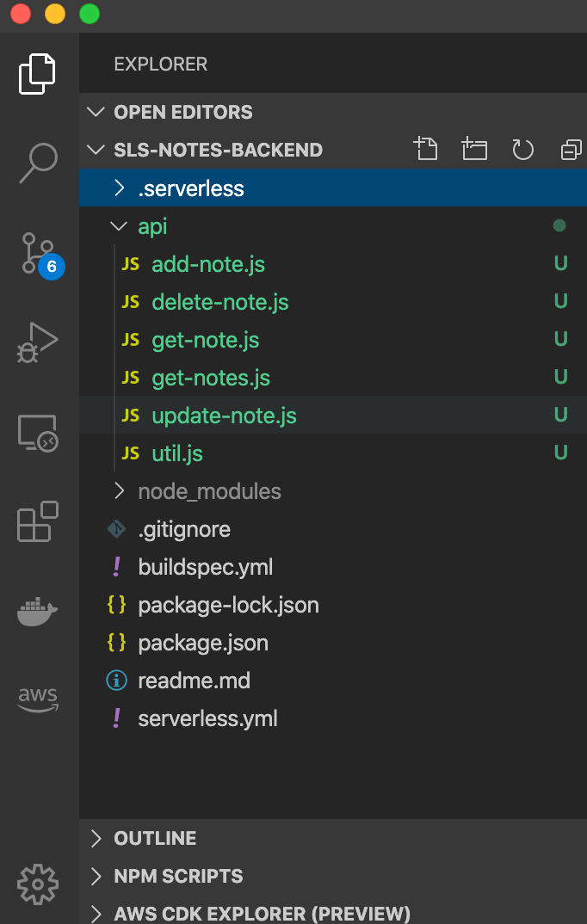Click New File icon in SLS-NOTES-BACKEND header
The width and height of the screenshot is (587, 924).
pos(425,149)
